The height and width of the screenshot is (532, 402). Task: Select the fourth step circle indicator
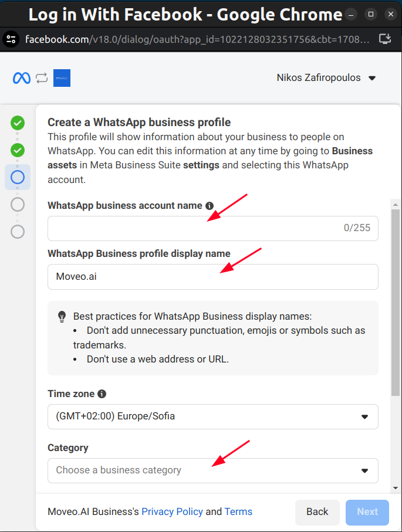tap(18, 204)
